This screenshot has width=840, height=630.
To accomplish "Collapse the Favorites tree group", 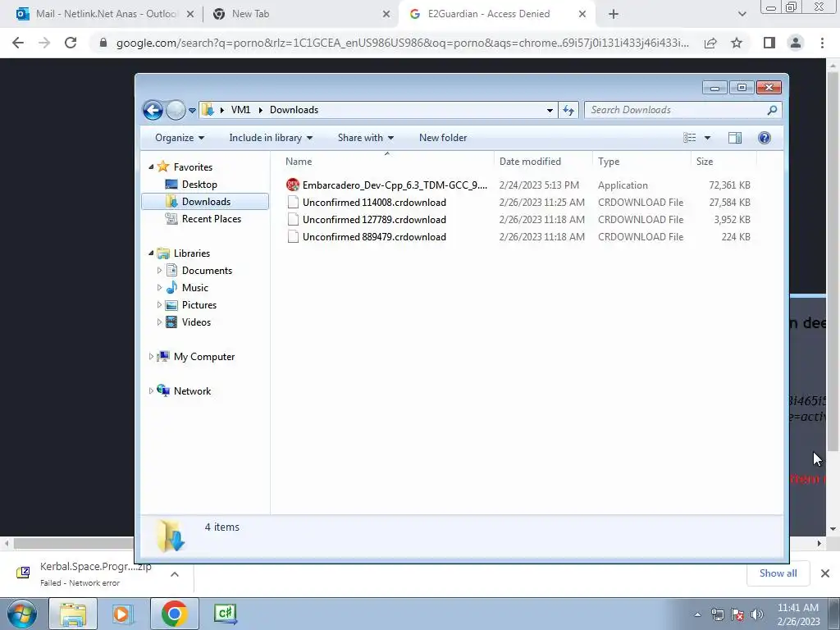I will (x=151, y=167).
